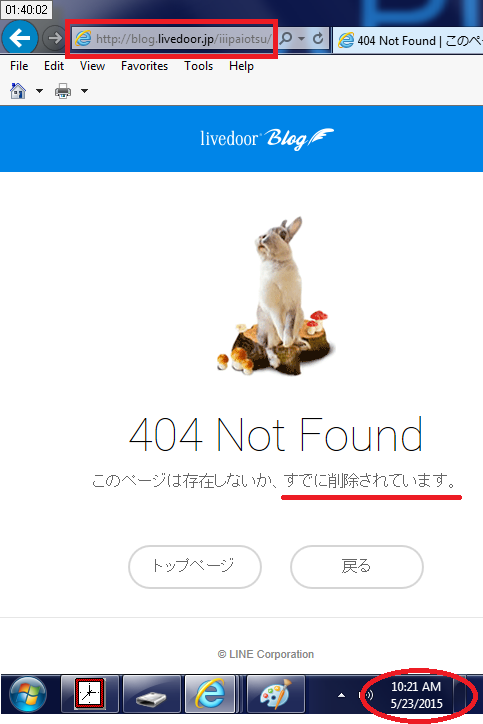
Task: Show hidden system tray icons
Action: [x=341, y=695]
